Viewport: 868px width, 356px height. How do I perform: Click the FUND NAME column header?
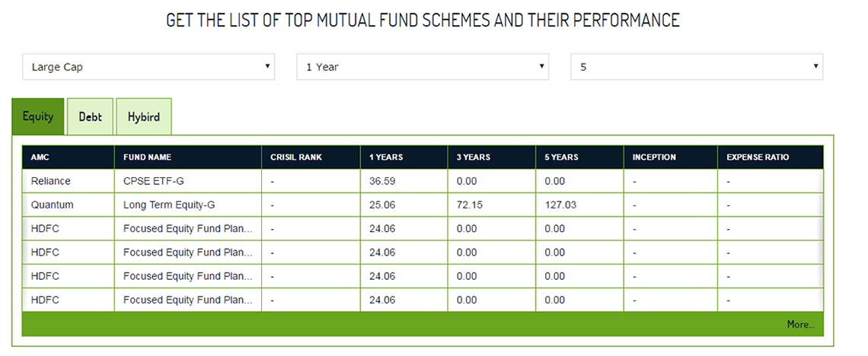[x=147, y=157]
